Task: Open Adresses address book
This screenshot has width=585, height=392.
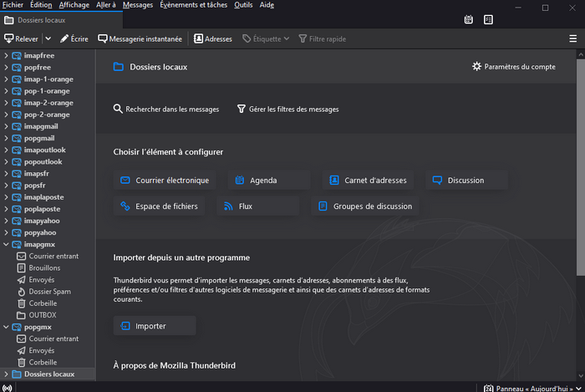Action: [x=213, y=38]
